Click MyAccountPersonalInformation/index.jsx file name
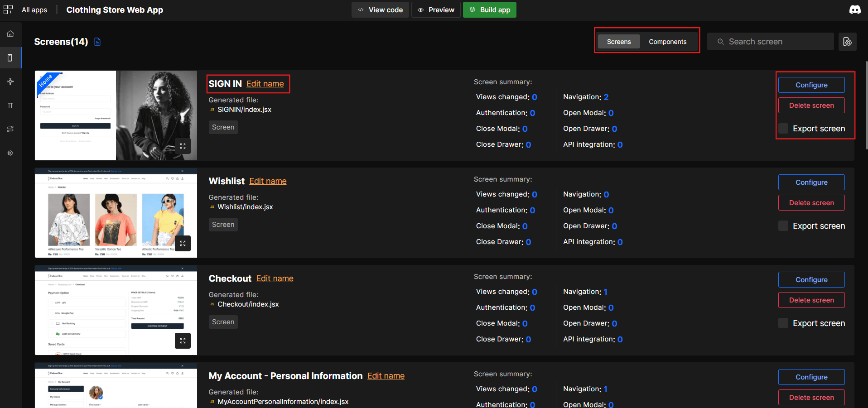868x408 pixels. [283, 402]
